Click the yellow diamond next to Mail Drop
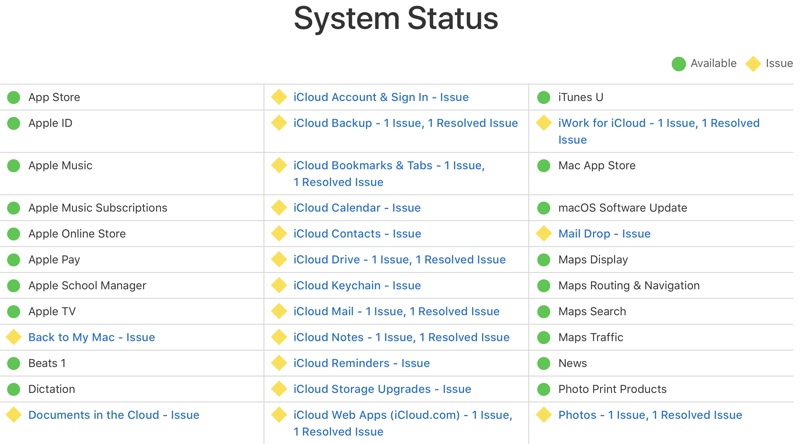800x444 pixels. point(544,233)
